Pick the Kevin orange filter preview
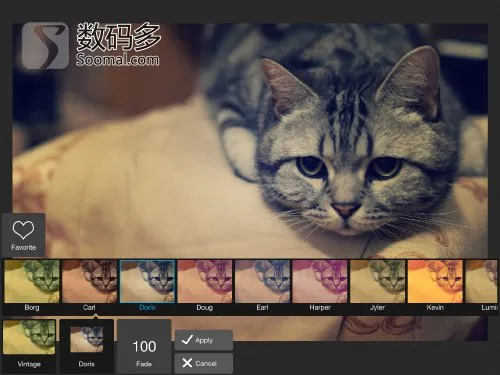Viewport: 500px width, 375px height. (x=435, y=282)
